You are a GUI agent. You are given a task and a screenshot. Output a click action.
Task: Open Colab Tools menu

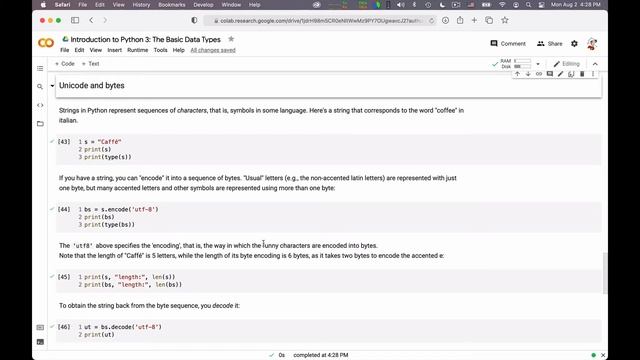coord(160,50)
